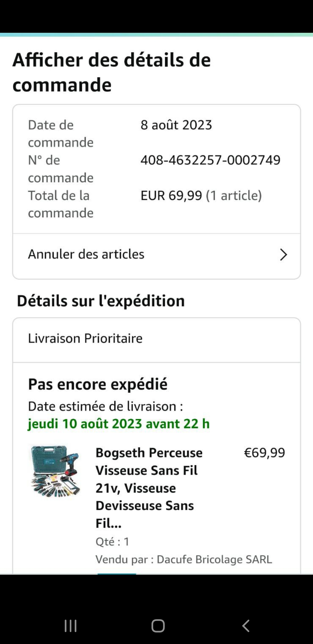Open the Bogseth drill kit thumbnail
313x644 pixels.
[55, 471]
